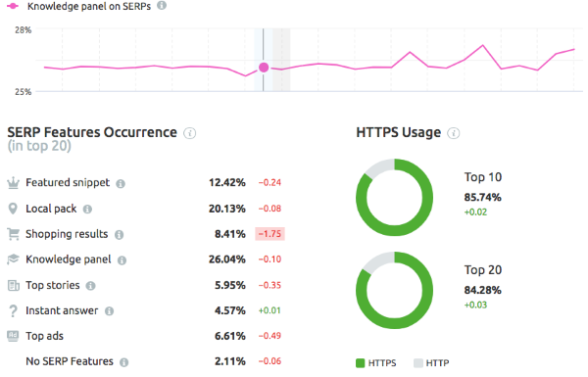Toggle HTTPS series in donut legend
588x377 pixels.
click(x=376, y=362)
